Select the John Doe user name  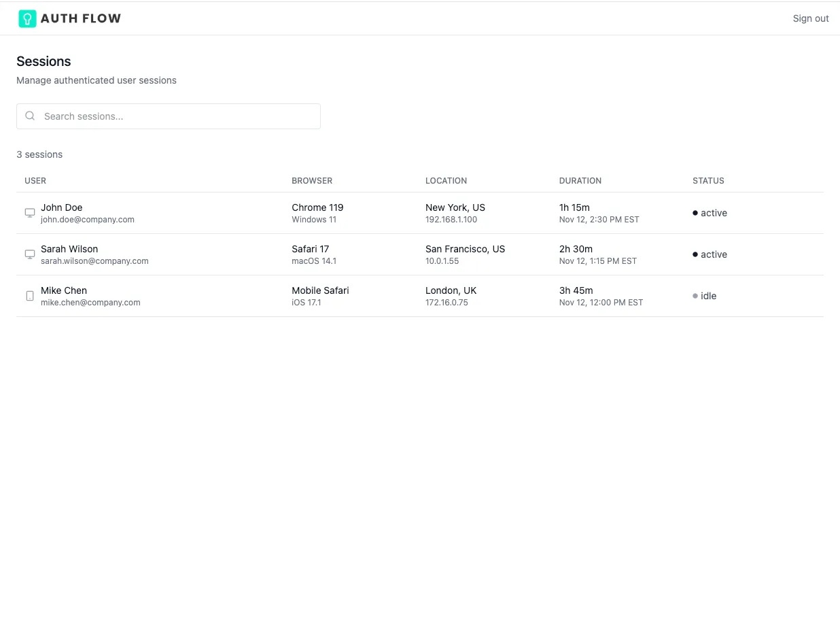pos(61,207)
